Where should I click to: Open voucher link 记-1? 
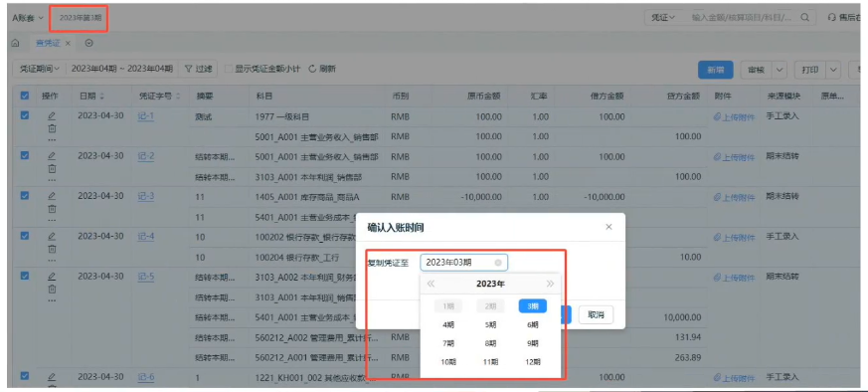(x=145, y=115)
